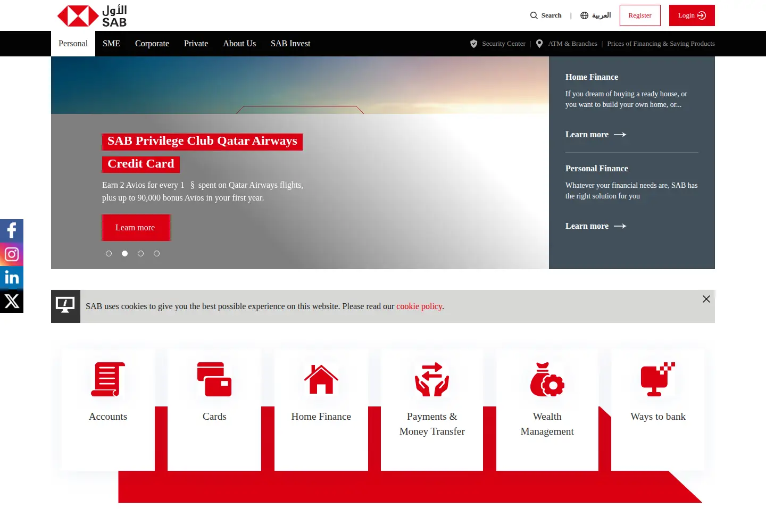Image resolution: width=766 pixels, height=532 pixels.
Task: Switch to the Personal tab
Action: 73,44
